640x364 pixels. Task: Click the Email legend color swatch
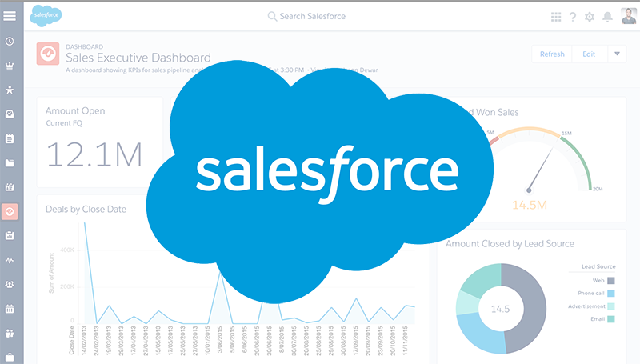click(x=611, y=319)
